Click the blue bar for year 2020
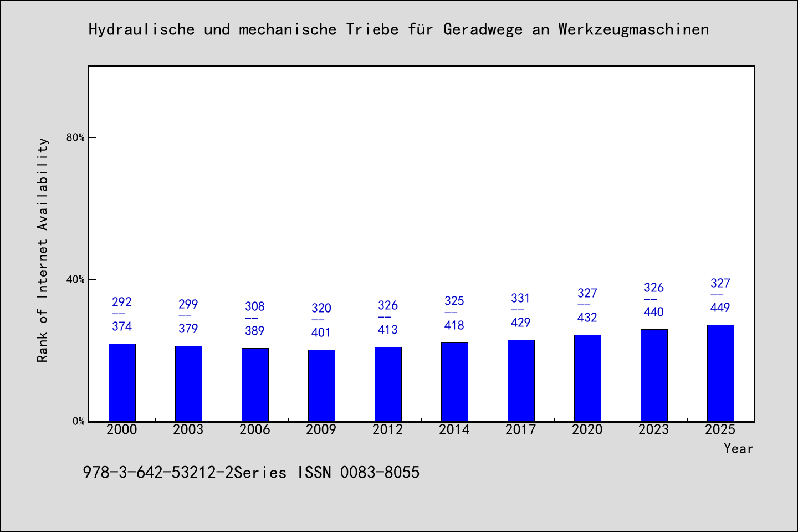This screenshot has height=532, width=798. (587, 378)
